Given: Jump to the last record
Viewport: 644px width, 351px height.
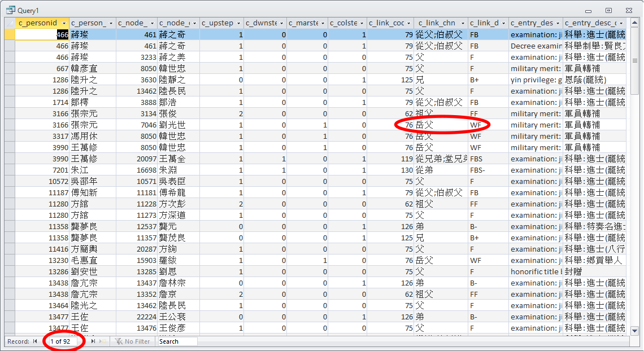Looking at the screenshot, I should 93,341.
